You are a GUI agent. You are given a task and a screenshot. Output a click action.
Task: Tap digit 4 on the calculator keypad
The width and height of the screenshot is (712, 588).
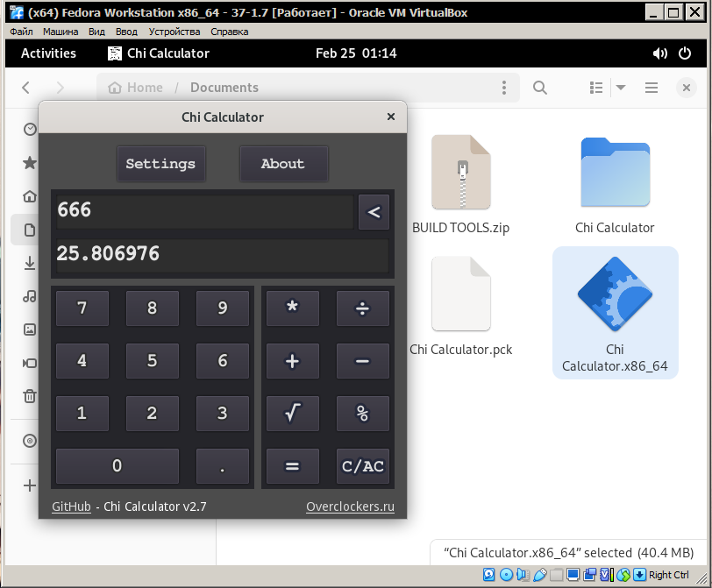[82, 361]
